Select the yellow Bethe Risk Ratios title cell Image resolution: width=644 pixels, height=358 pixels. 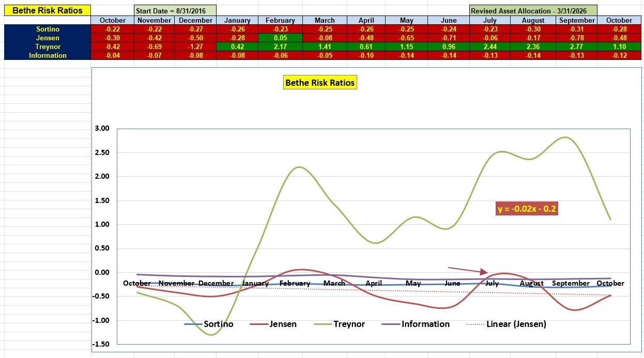click(47, 10)
